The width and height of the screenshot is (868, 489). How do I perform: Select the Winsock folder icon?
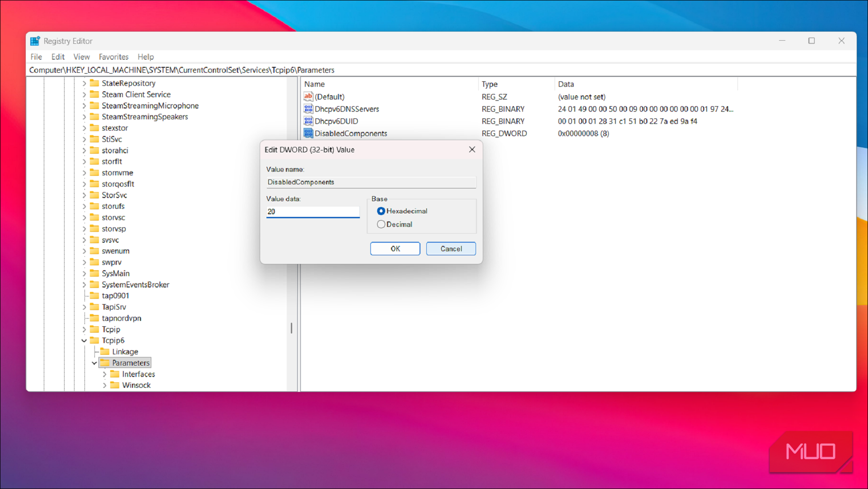(x=115, y=385)
